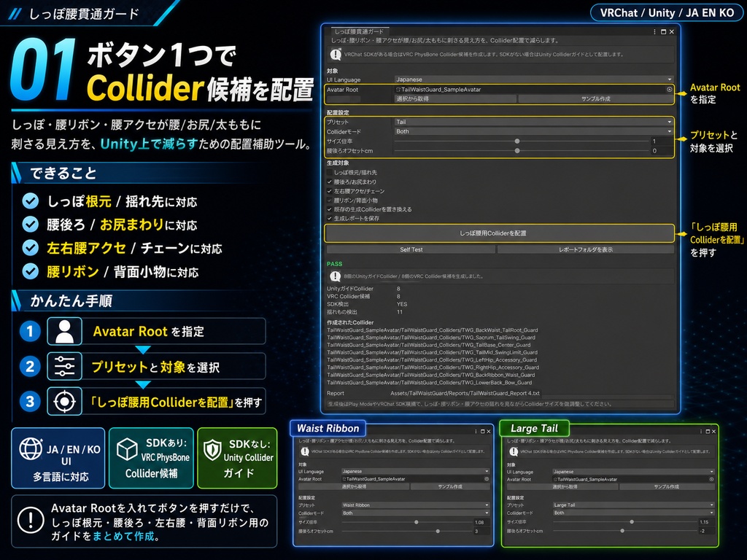Click the TWG_BackWaist_TailRoot_Guard collider path
Viewport: 747px width, 560px height.
pos(432,330)
